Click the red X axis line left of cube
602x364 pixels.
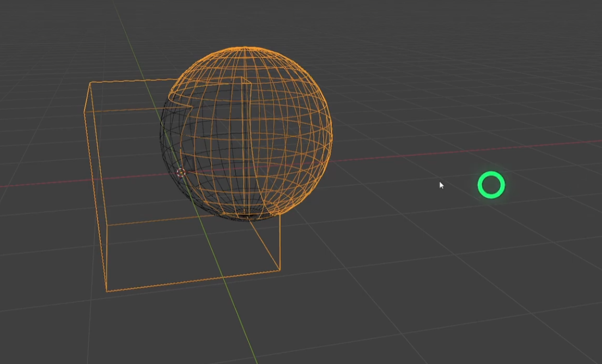pyautogui.click(x=44, y=184)
